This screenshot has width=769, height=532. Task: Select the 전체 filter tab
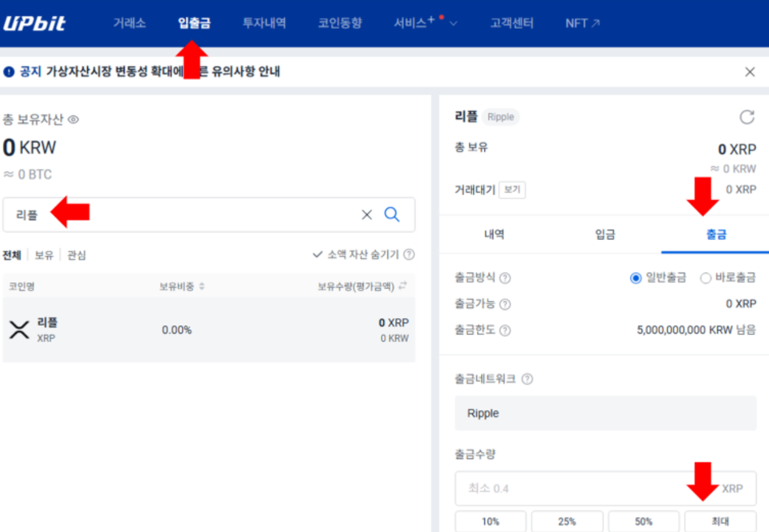coord(12,255)
